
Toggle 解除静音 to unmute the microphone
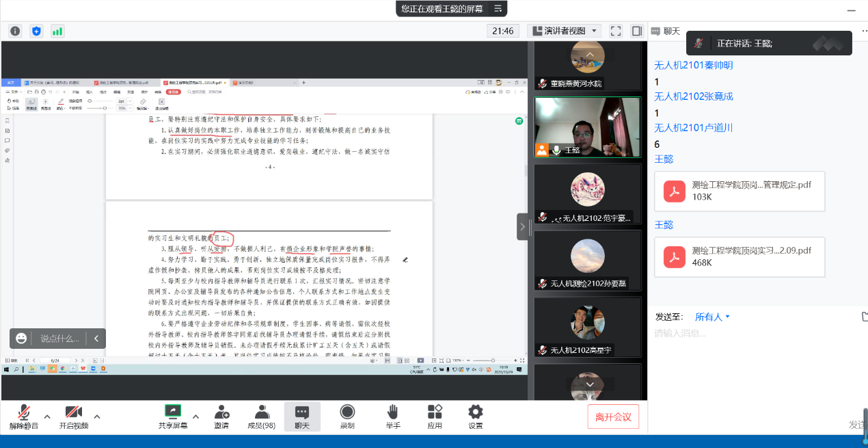[x=24, y=417]
